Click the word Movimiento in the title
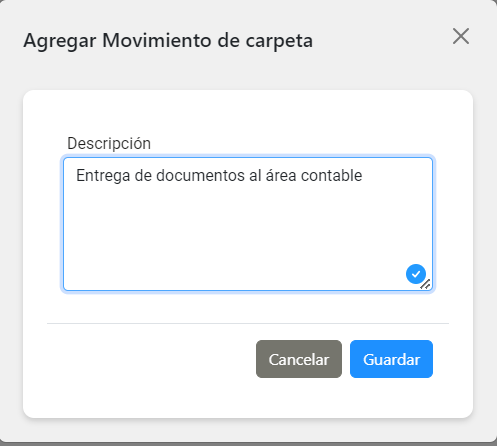Screen dimensions: 497x446 coord(157,40)
